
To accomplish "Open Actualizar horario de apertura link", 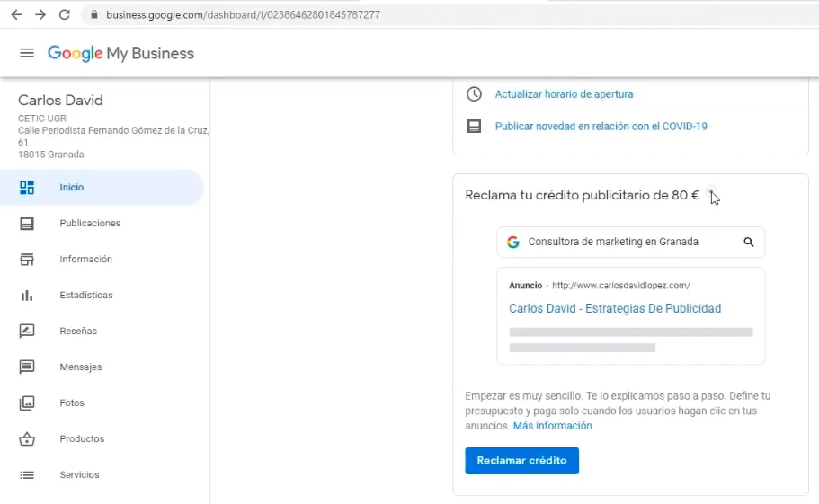I will coord(564,94).
